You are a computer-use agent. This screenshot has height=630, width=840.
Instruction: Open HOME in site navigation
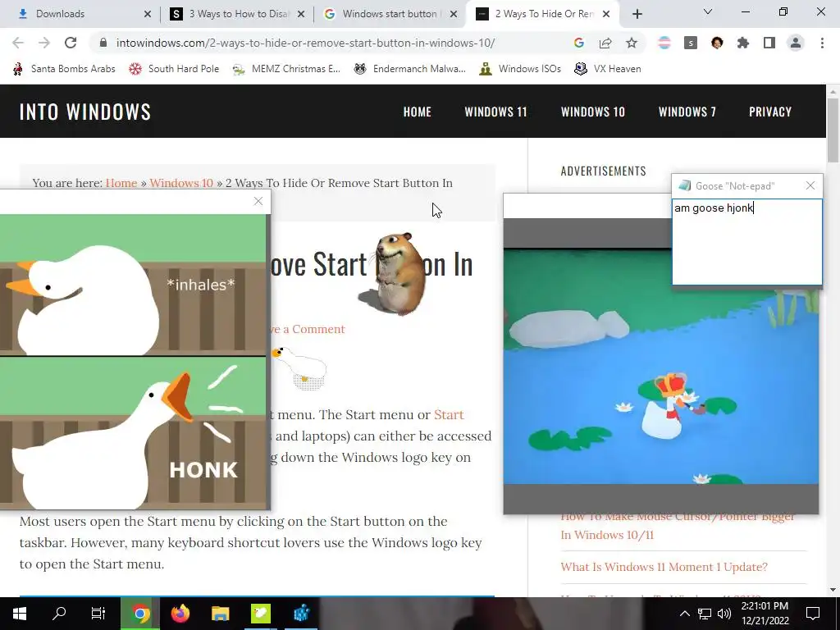[x=418, y=112]
